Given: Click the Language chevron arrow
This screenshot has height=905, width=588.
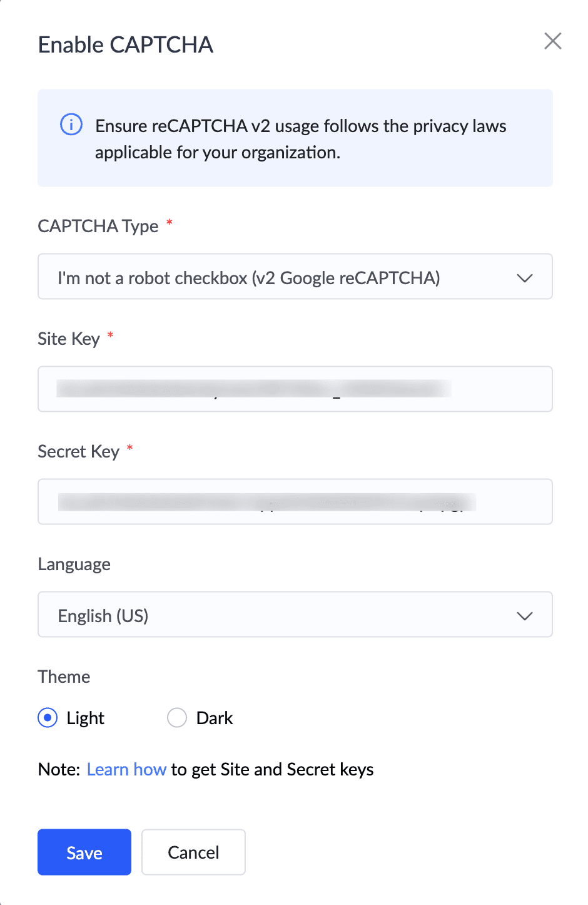Looking at the screenshot, I should pos(524,616).
